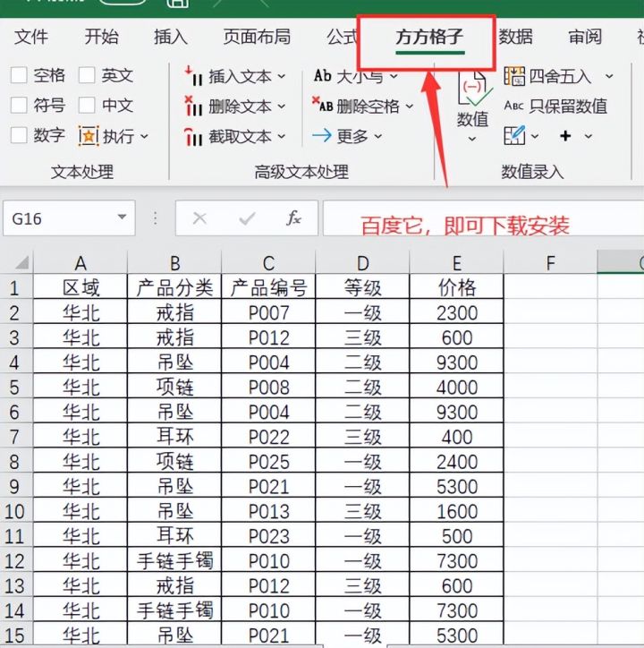
Task: Click the Ab 大小写 icon
Action: tap(323, 76)
